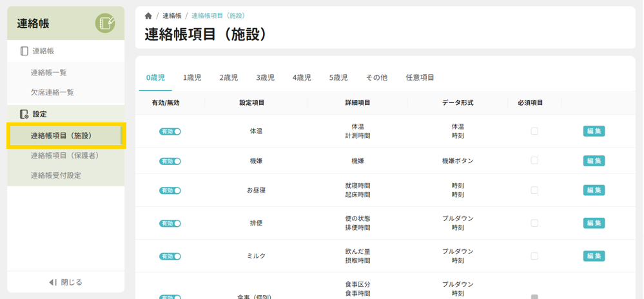The height and width of the screenshot is (299, 644).
Task: Click the 連絡帳 book icon in sidebar
Action: pyautogui.click(x=24, y=51)
